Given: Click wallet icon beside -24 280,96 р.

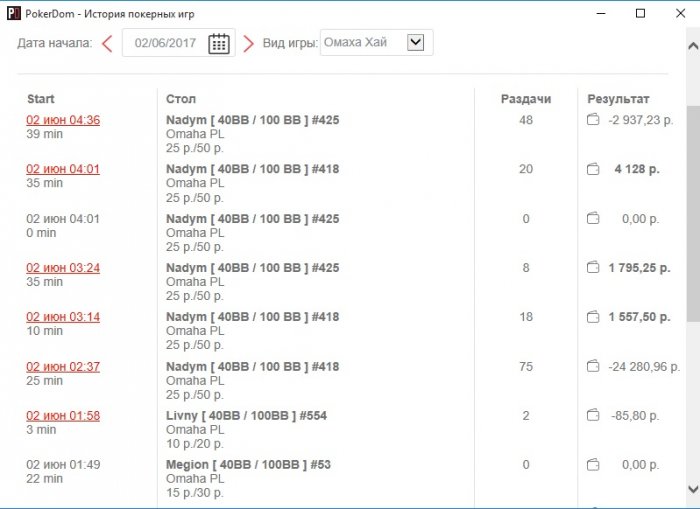Looking at the screenshot, I should point(593,366).
